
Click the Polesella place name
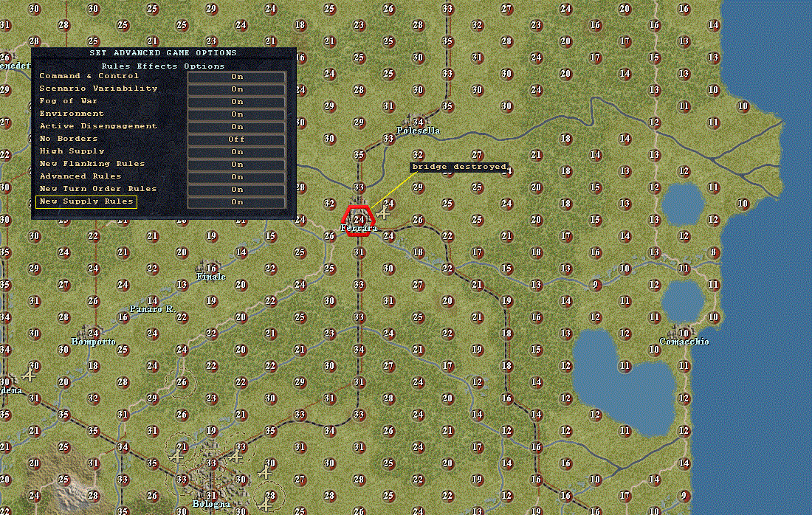point(419,131)
